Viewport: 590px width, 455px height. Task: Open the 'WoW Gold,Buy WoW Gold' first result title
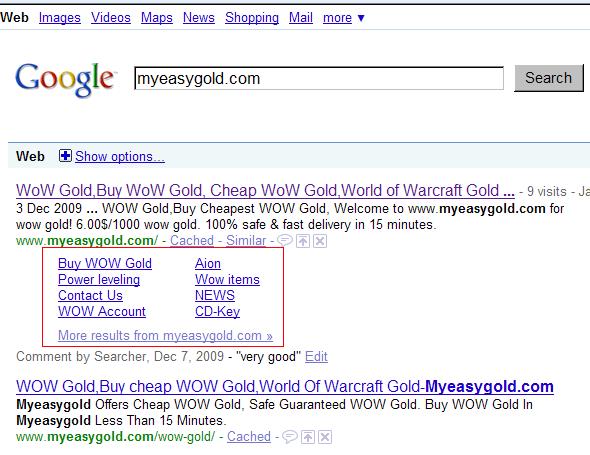coord(265,190)
